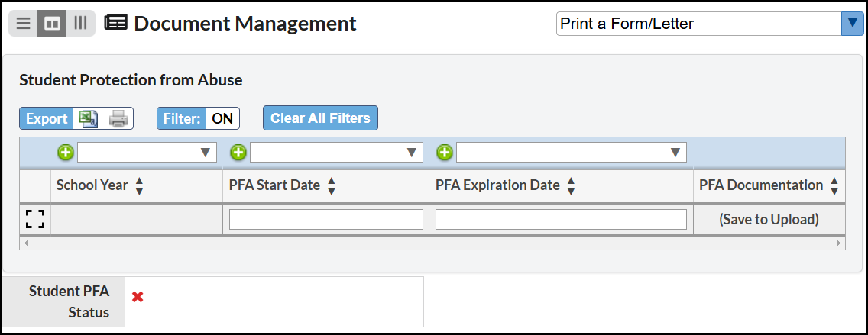Screen dimensions: 868x335
Task: Add filter above PFA Start Date column
Action: 238,152
